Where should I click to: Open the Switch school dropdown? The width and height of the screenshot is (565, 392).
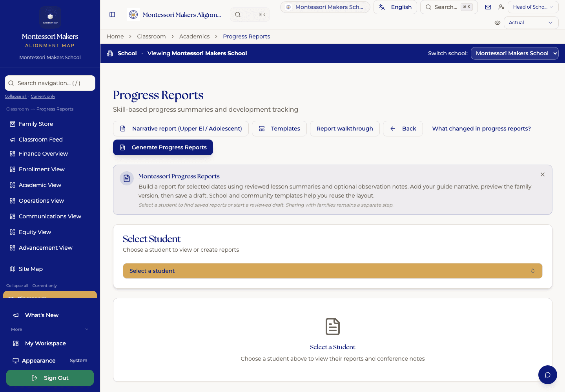tap(515, 53)
